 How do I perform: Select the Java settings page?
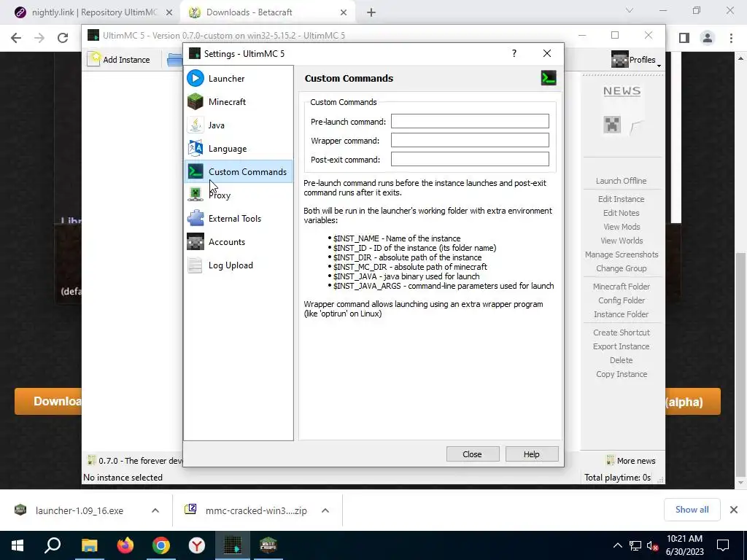click(239, 125)
